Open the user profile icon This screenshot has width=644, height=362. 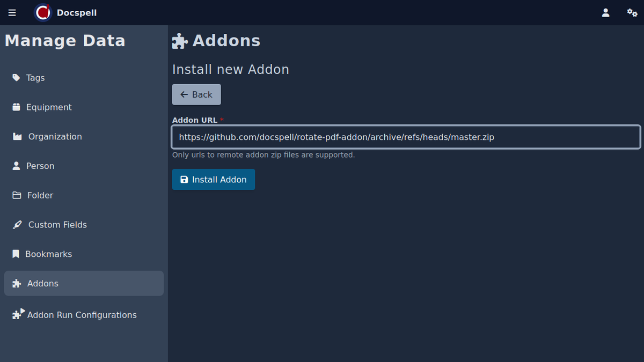[x=605, y=13]
